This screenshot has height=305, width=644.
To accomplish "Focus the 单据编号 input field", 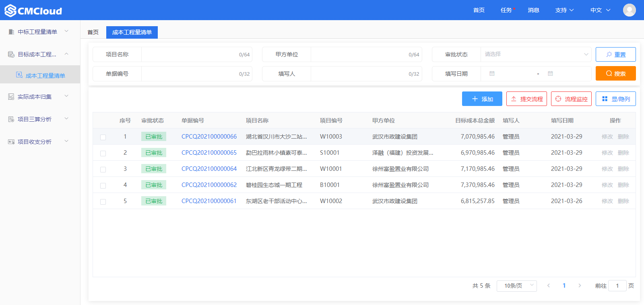I will tap(196, 74).
